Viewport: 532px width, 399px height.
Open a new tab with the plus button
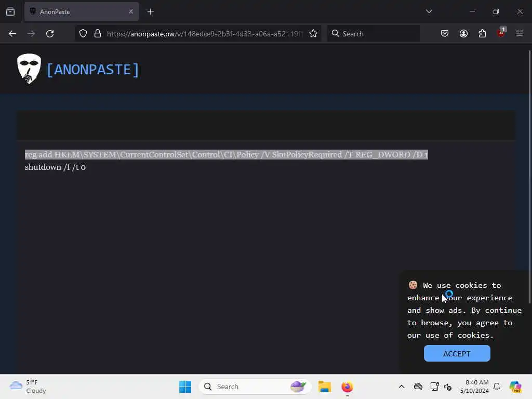click(x=150, y=12)
